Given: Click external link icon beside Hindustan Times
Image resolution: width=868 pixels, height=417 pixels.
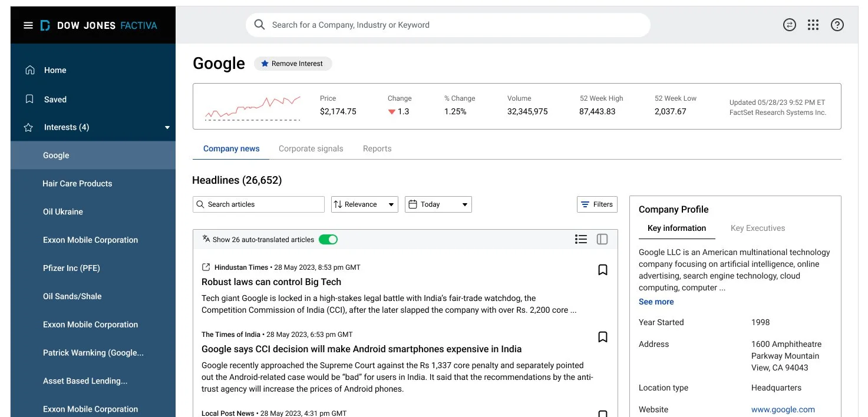Looking at the screenshot, I should click(x=206, y=267).
